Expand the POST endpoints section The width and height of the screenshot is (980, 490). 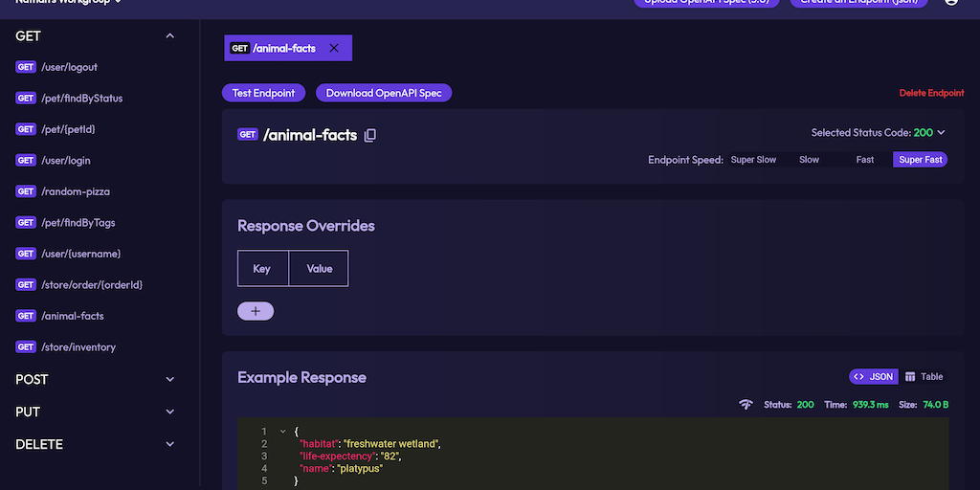pos(170,380)
